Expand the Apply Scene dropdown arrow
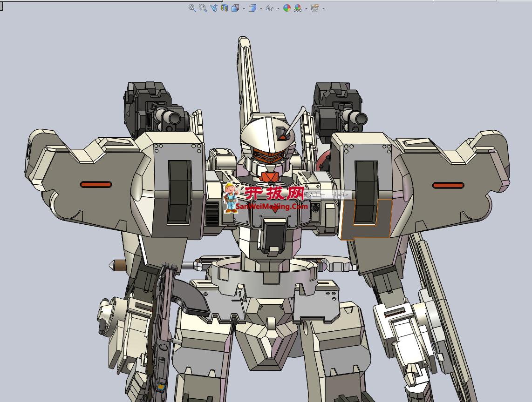Image resolution: width=532 pixels, height=402 pixels. [x=306, y=8]
